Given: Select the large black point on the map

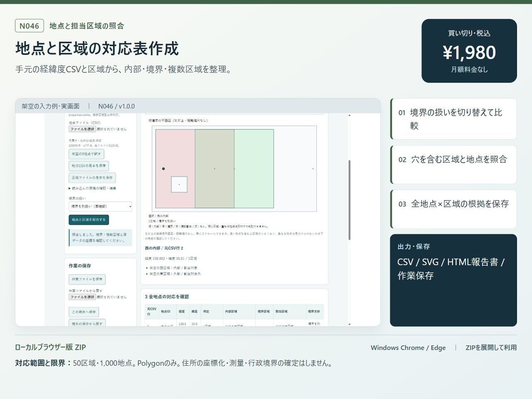Looking at the screenshot, I should (164, 169).
